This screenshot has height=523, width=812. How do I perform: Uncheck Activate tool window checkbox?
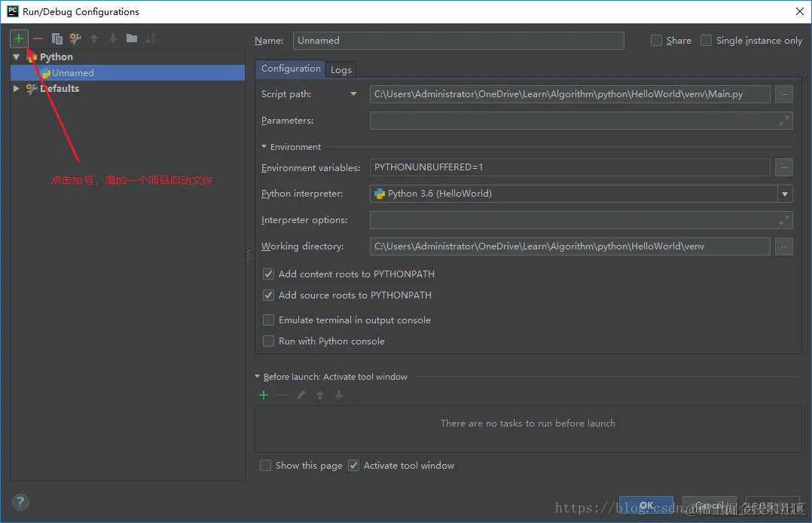coord(353,466)
